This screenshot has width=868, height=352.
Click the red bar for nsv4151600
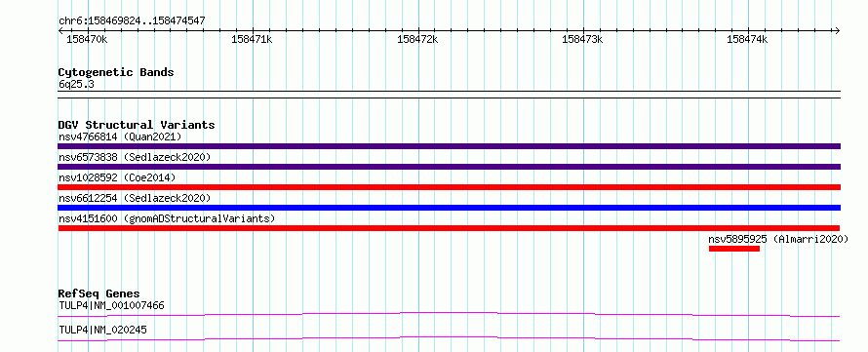click(x=449, y=228)
